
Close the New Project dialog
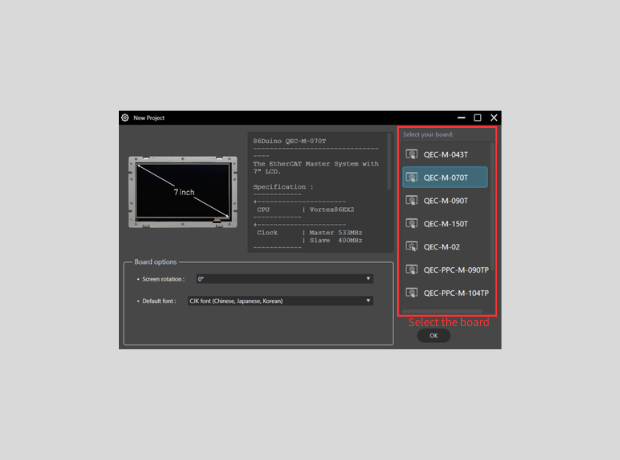[x=494, y=118]
